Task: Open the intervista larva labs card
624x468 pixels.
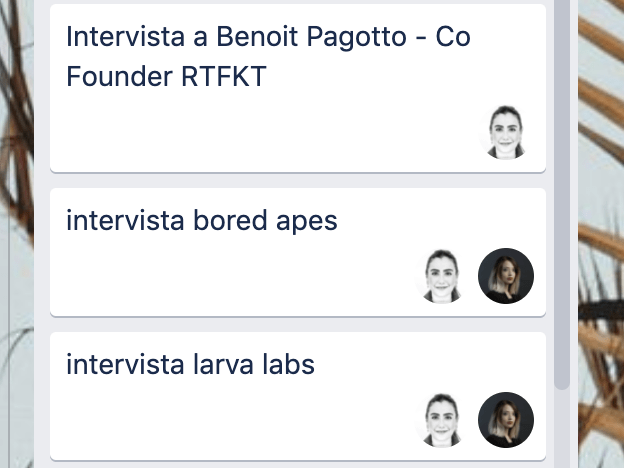Action: 298,396
